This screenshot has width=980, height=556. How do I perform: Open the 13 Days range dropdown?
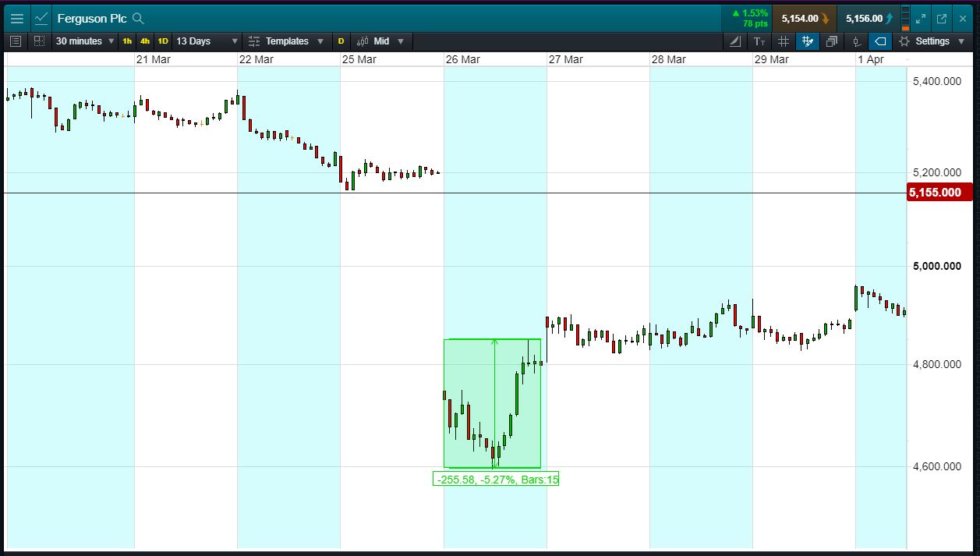tap(207, 41)
